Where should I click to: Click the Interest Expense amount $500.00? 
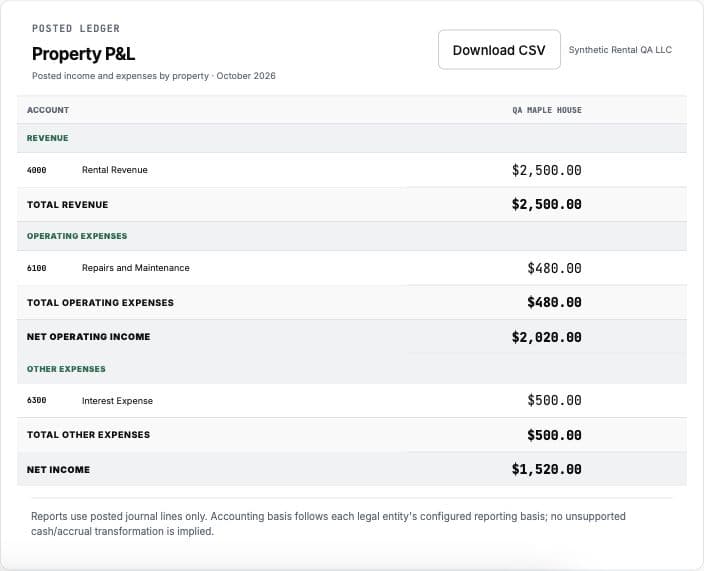pos(554,400)
